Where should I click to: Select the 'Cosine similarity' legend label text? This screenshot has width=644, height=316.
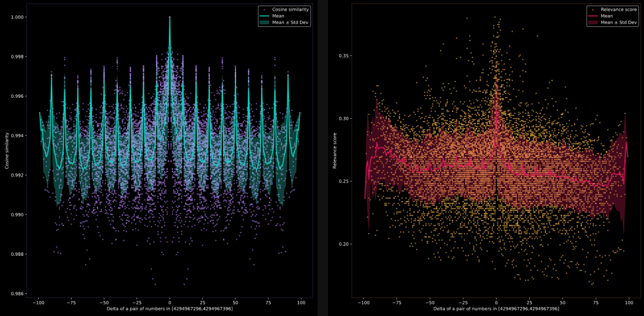click(x=290, y=10)
